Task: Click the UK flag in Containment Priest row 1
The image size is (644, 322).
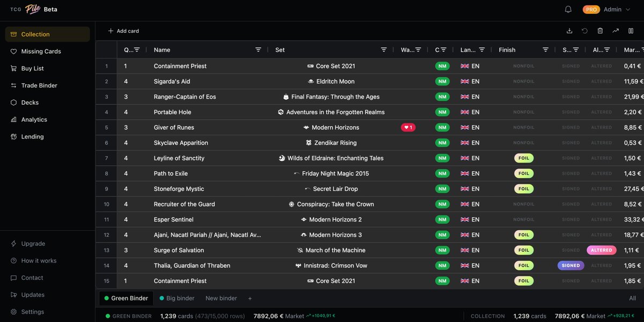Action: point(465,66)
